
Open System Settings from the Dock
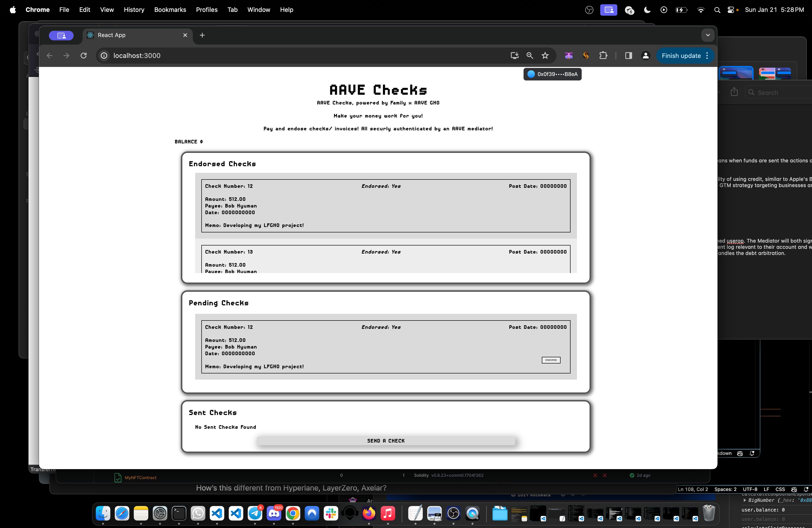(x=160, y=513)
